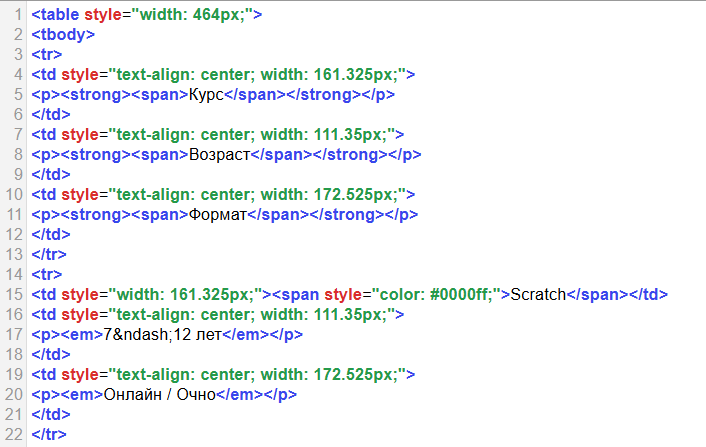Click the opening tbody tag on line 2
This screenshot has width=706, height=447.
(63, 35)
